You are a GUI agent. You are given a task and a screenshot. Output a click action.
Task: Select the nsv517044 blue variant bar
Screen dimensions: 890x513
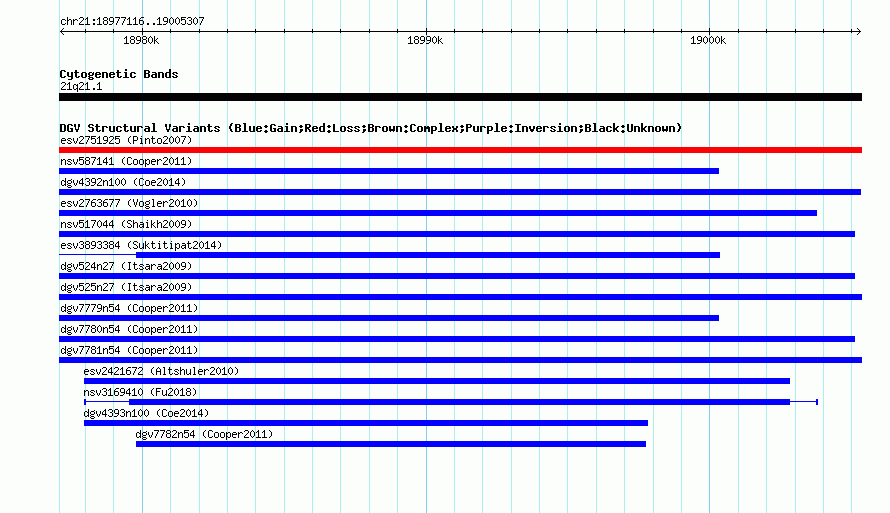[457, 234]
